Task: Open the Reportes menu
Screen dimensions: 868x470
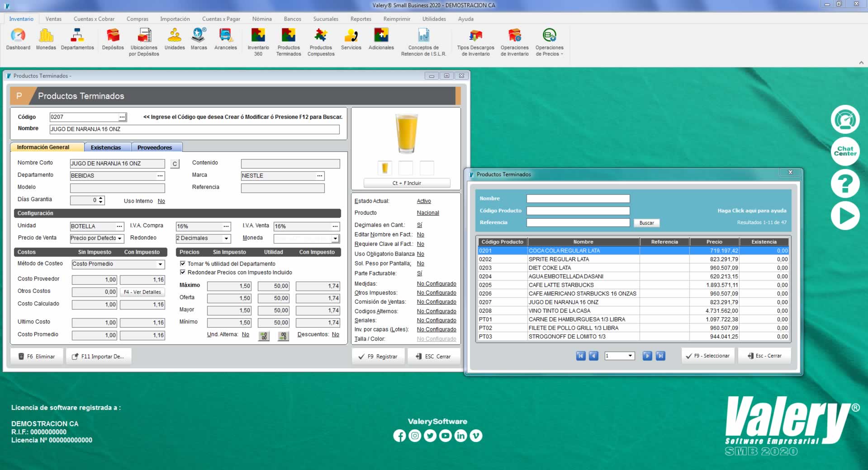Action: [360, 19]
